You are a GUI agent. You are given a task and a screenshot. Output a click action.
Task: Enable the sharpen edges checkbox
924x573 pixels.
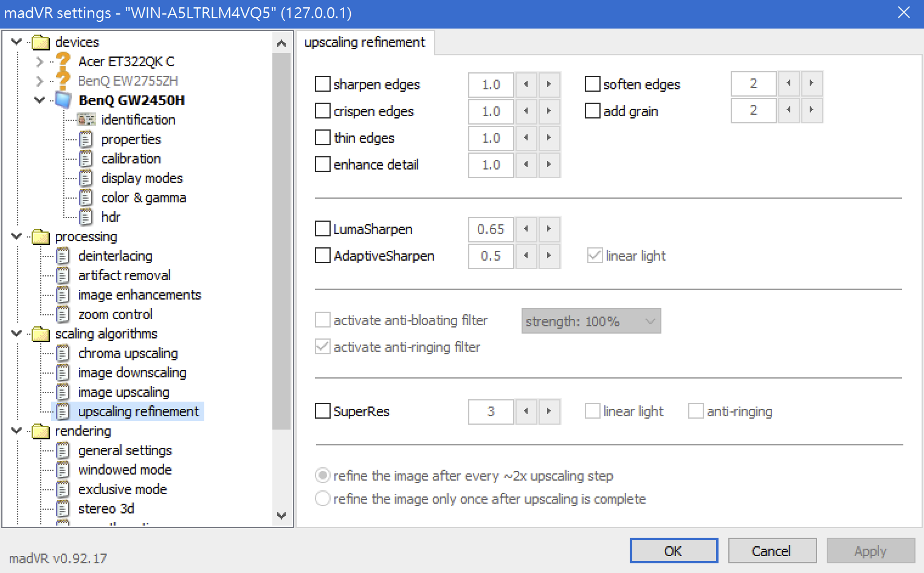pos(323,84)
